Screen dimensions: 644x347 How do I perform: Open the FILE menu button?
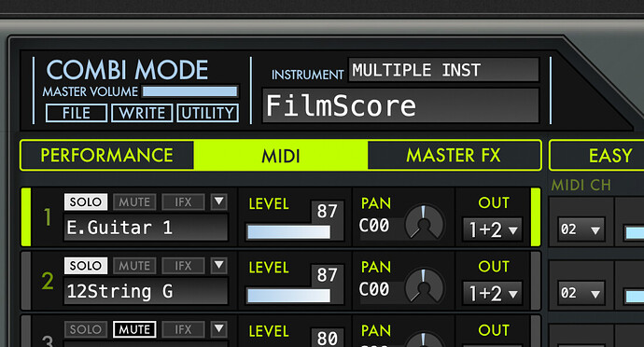77,113
